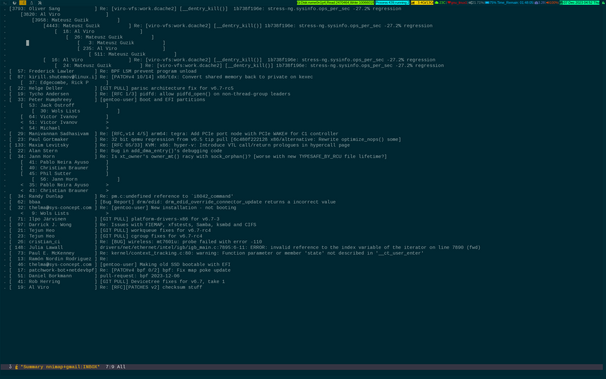Open Maxim Levitsky's KVM hyper-v message
The height and width of the screenshot is (379, 606).
point(179,145)
